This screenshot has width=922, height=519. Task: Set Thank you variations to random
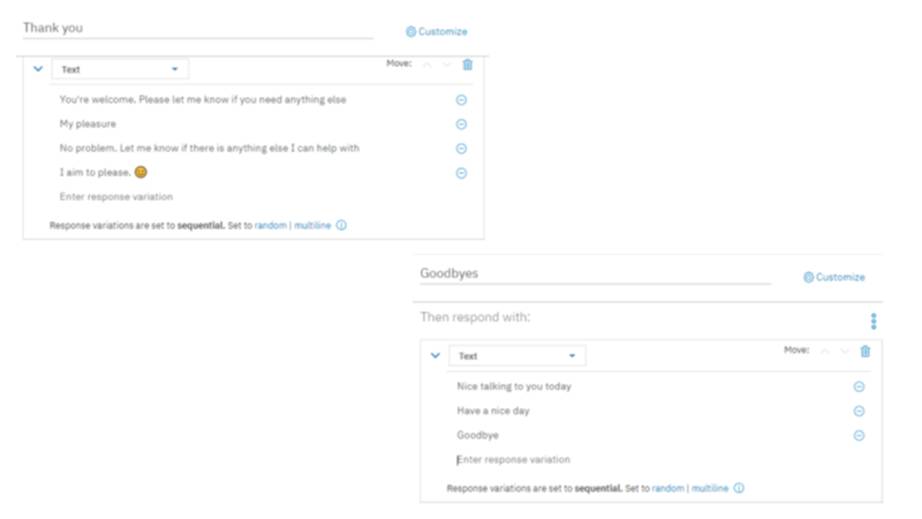tap(270, 226)
